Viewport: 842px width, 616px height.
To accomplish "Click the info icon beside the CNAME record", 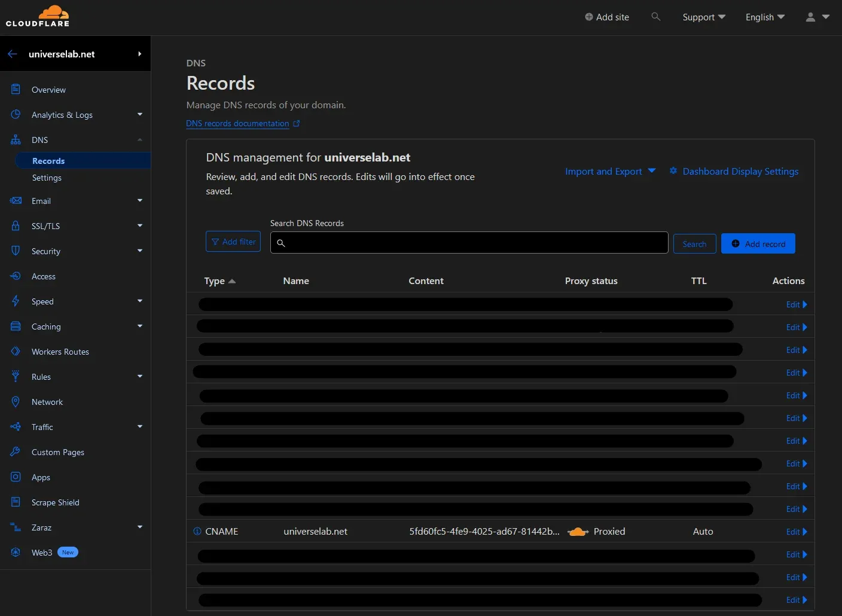I will click(x=197, y=531).
